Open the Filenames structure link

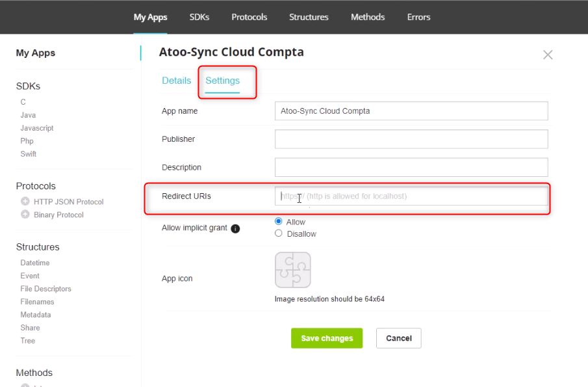pyautogui.click(x=37, y=302)
